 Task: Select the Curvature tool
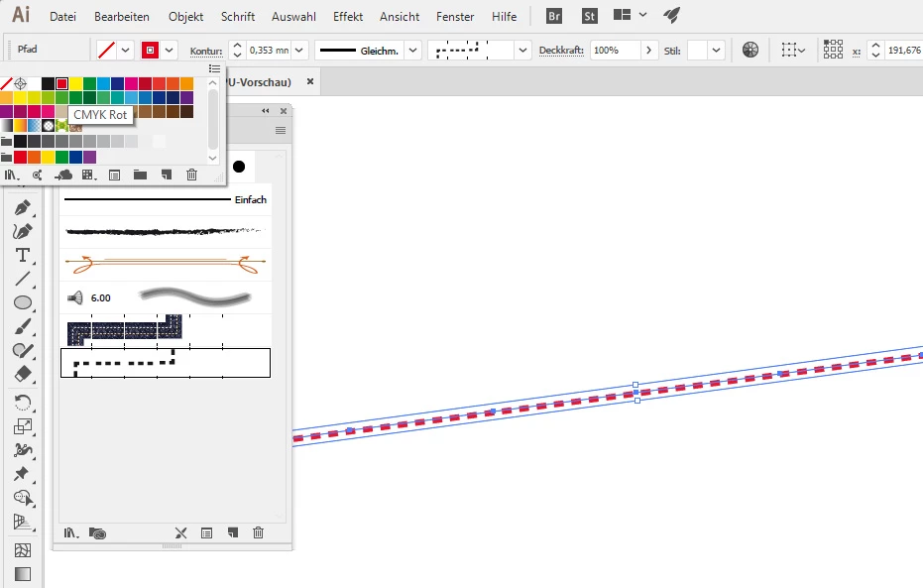point(23,231)
